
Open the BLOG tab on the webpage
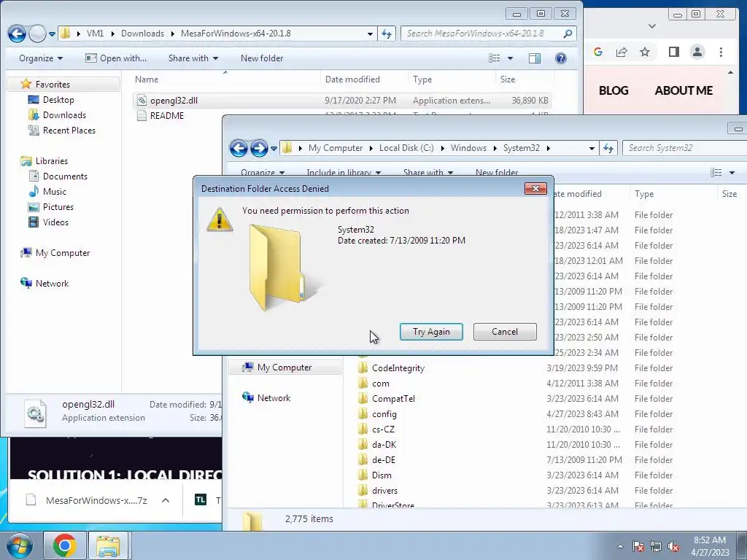click(613, 90)
